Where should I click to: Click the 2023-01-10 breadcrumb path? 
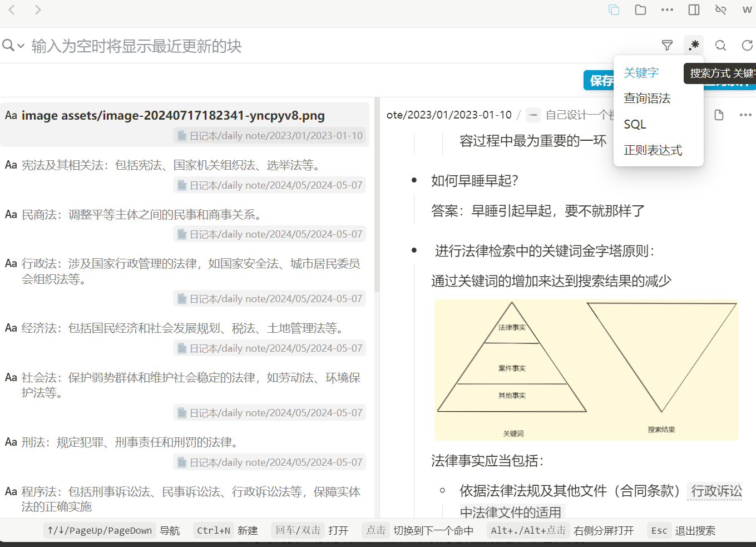[x=449, y=115]
